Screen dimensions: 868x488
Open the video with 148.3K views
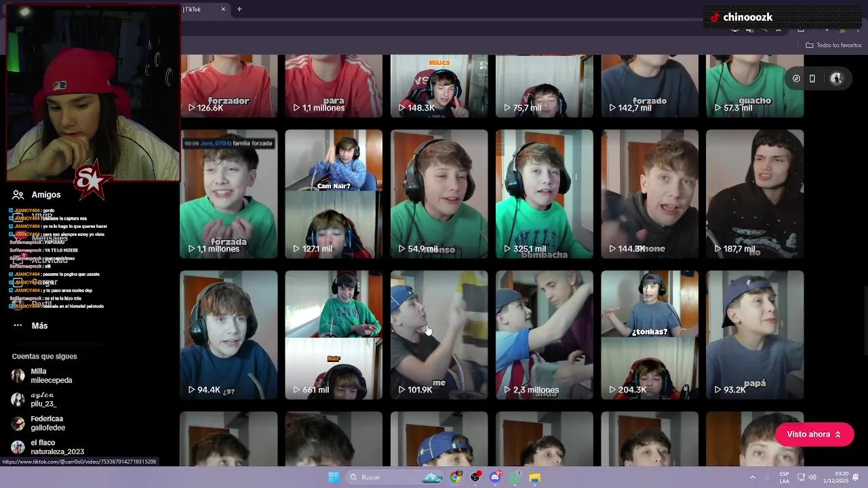pyautogui.click(x=439, y=86)
